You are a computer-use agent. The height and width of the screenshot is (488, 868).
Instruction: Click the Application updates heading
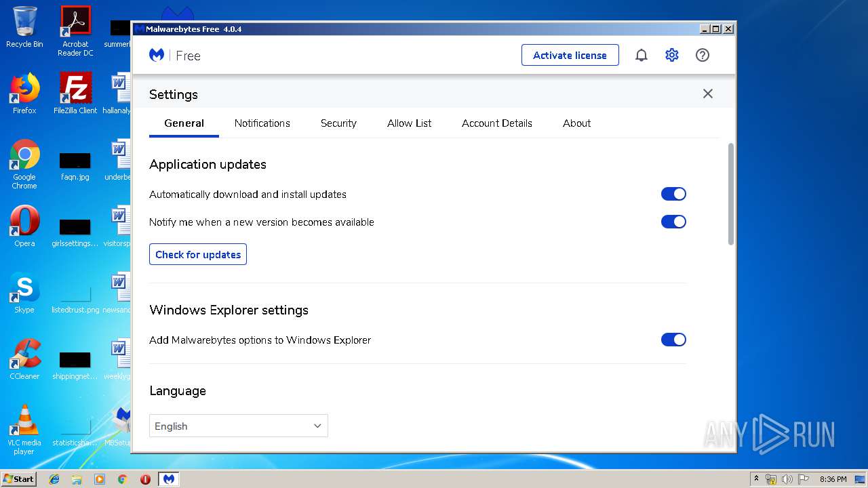208,165
